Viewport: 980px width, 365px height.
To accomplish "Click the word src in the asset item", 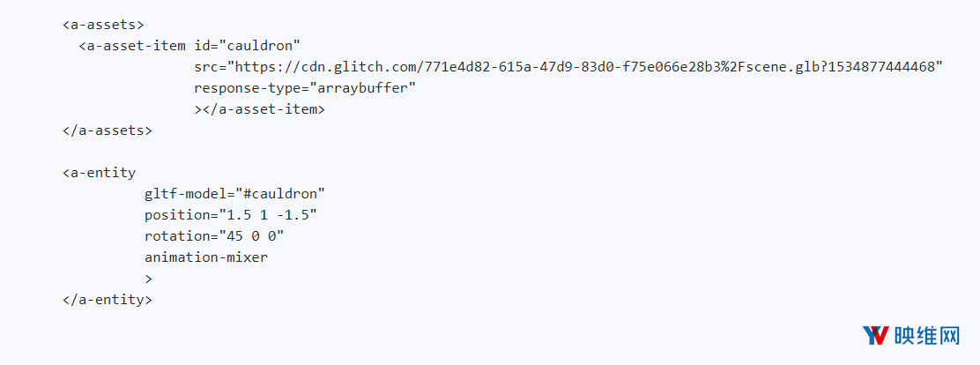I will click(x=205, y=67).
